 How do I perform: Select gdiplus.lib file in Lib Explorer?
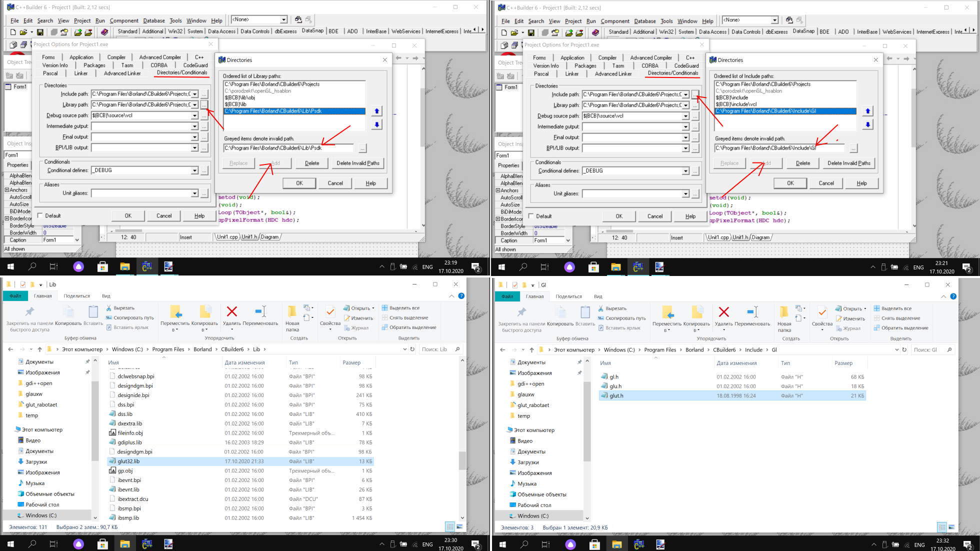click(x=240, y=442)
